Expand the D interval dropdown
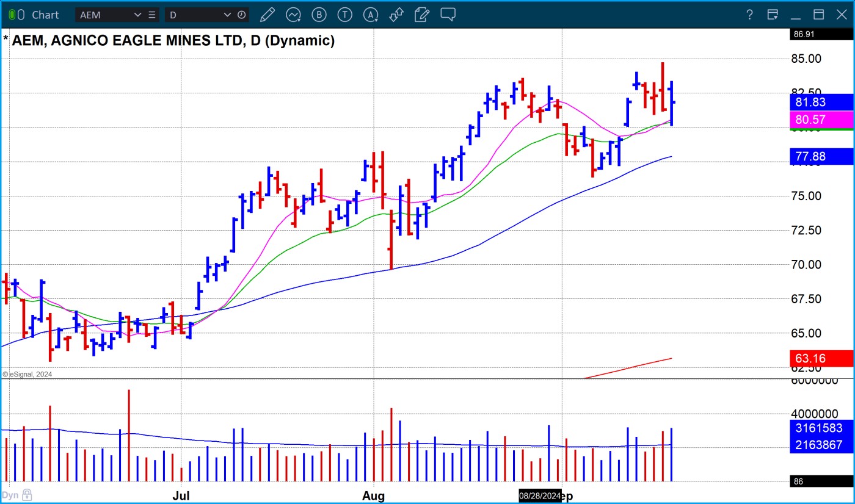Viewport: 855px width, 504px height. pos(228,15)
